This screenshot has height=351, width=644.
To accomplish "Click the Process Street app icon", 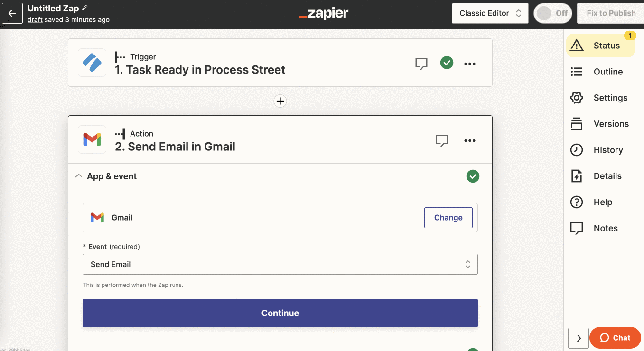I will tap(92, 63).
